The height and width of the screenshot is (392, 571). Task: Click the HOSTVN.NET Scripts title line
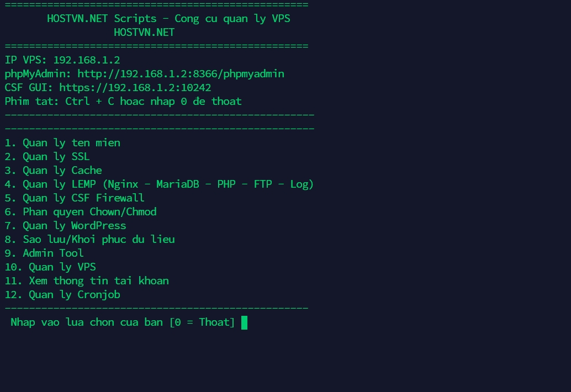[168, 19]
